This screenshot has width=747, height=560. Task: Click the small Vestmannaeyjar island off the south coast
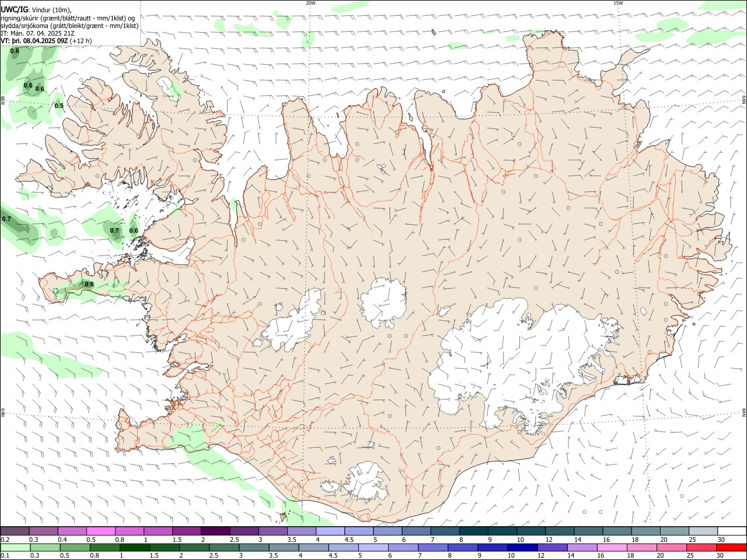284,516
